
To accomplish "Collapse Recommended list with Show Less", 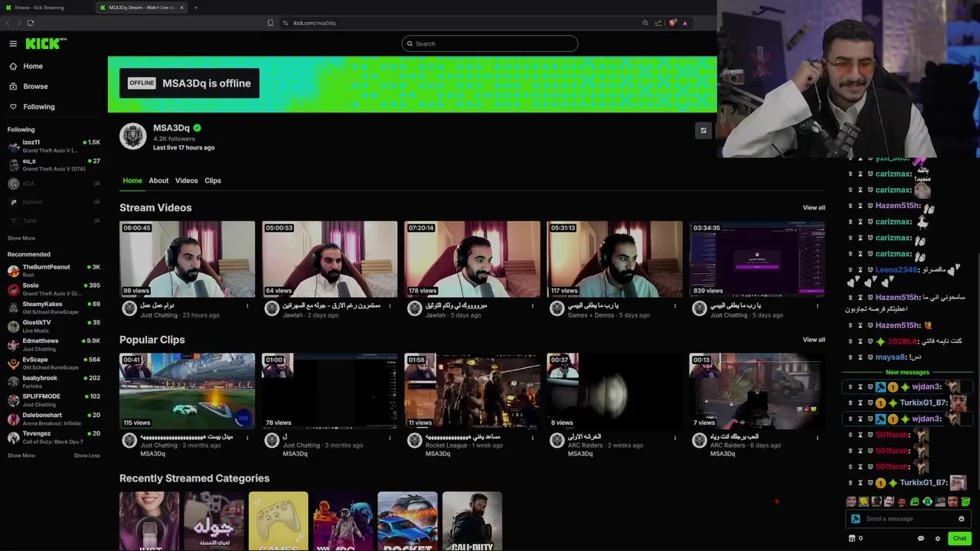I will click(87, 455).
